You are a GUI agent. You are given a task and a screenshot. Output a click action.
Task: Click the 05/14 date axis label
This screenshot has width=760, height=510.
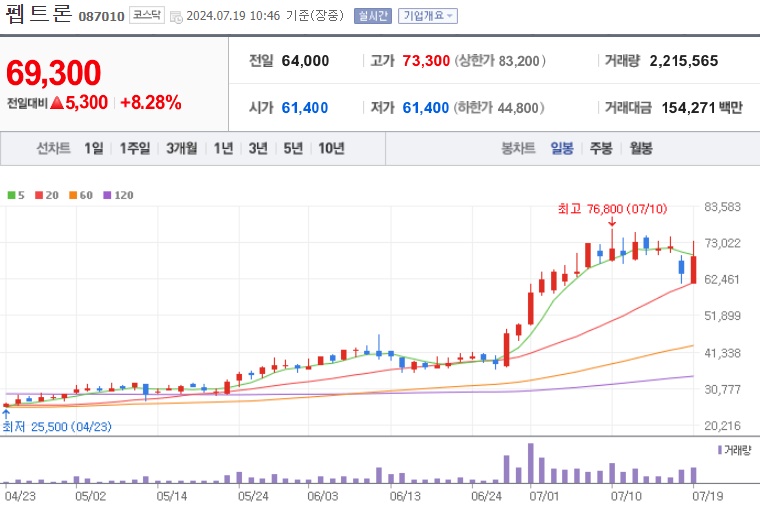point(172,496)
